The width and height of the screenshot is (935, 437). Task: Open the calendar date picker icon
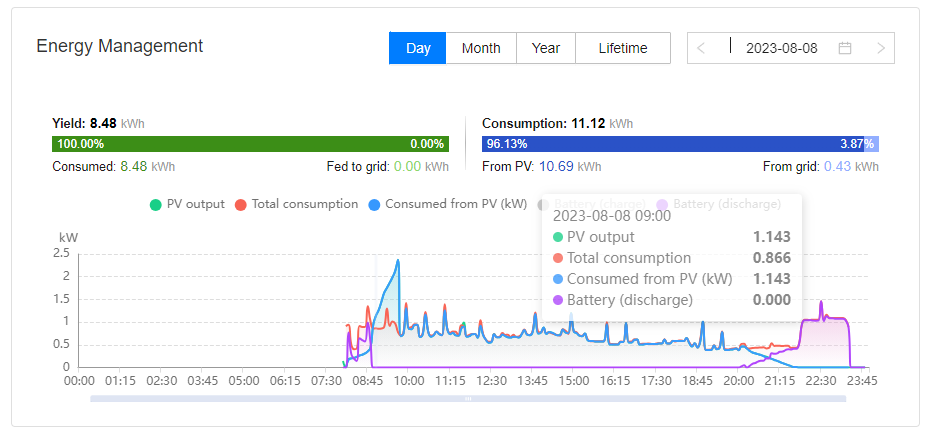844,48
